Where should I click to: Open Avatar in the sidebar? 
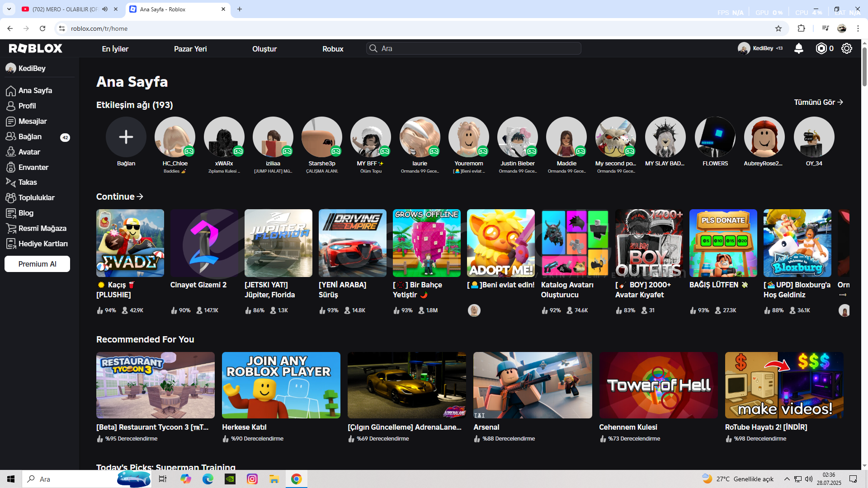(29, 152)
